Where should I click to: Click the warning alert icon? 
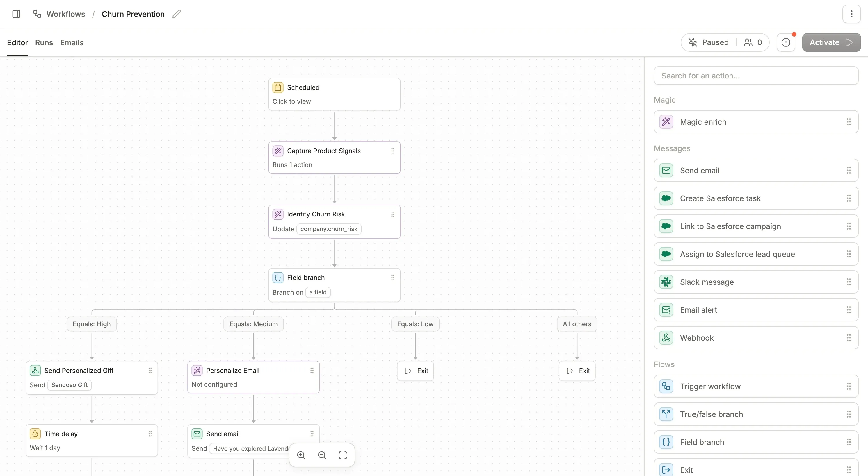pos(786,42)
